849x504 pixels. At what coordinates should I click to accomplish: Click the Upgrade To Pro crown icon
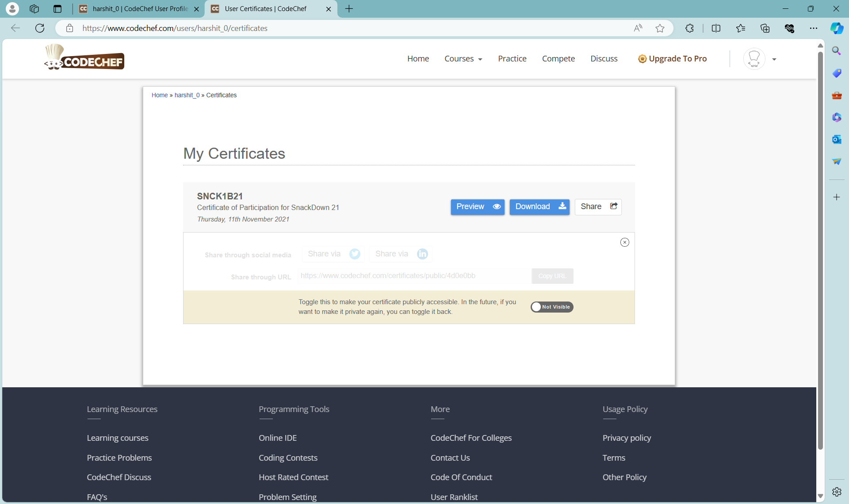[642, 58]
